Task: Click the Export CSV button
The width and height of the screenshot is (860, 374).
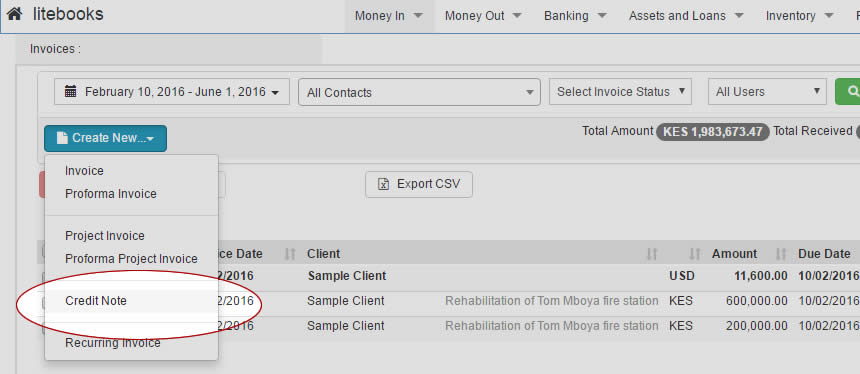Action: [419, 184]
